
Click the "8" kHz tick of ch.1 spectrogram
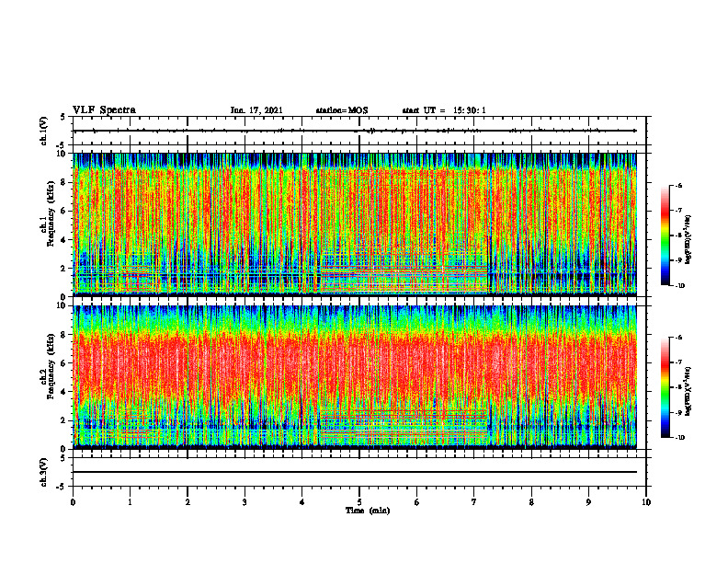(x=64, y=182)
